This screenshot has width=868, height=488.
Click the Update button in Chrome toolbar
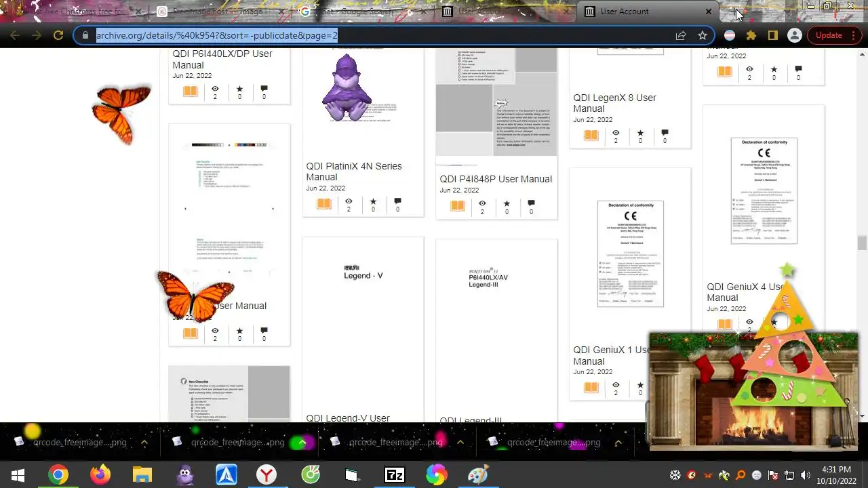click(x=829, y=35)
